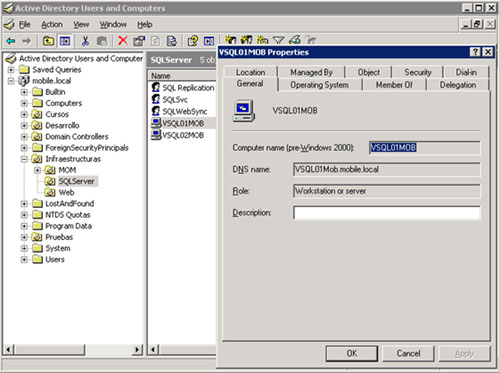This screenshot has height=373, width=500.
Task: Open the File menu
Action: click(24, 24)
